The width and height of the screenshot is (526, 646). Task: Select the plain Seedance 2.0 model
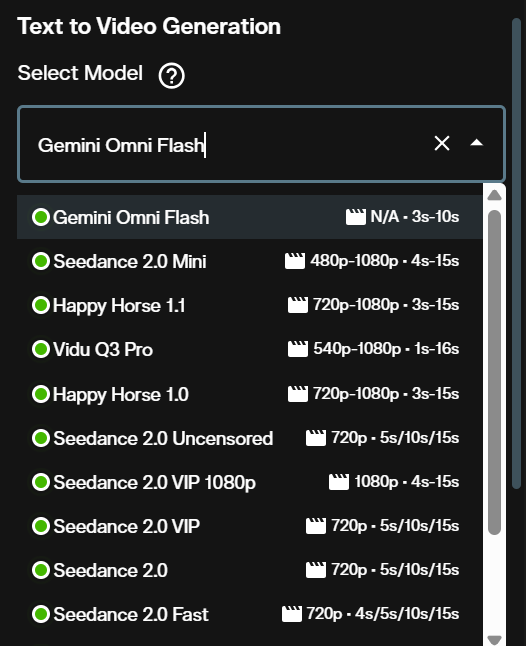pos(250,570)
